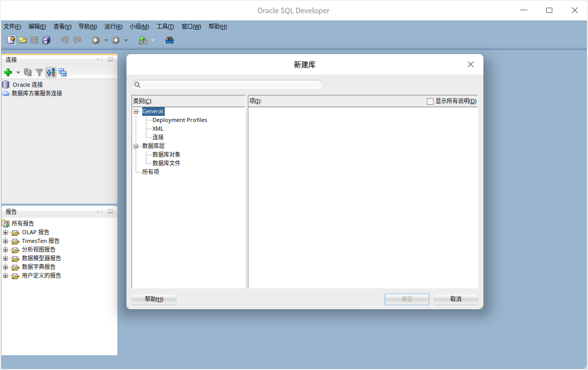Open the 运行 menu
The width and height of the screenshot is (588, 370).
(113, 27)
